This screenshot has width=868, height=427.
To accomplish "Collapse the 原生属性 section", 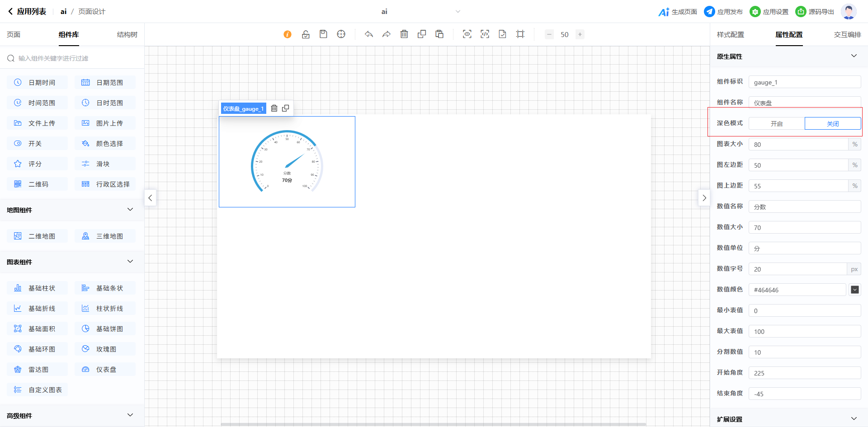I will (854, 56).
